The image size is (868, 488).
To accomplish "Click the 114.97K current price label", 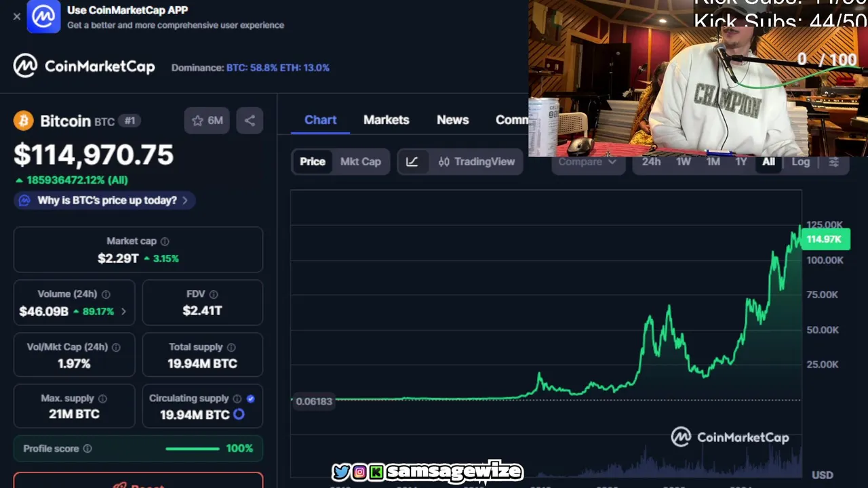I will 825,239.
